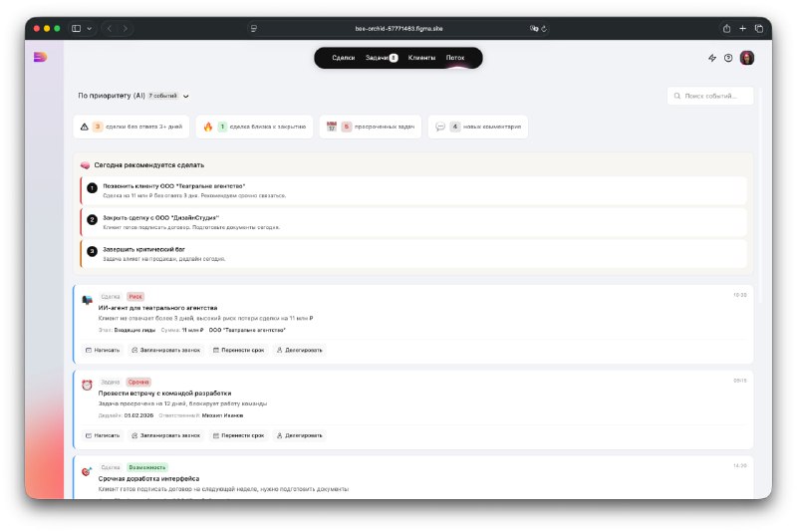The image size is (797, 532).
Task: Click Делегировать on Провести встречу task
Action: tap(300, 435)
